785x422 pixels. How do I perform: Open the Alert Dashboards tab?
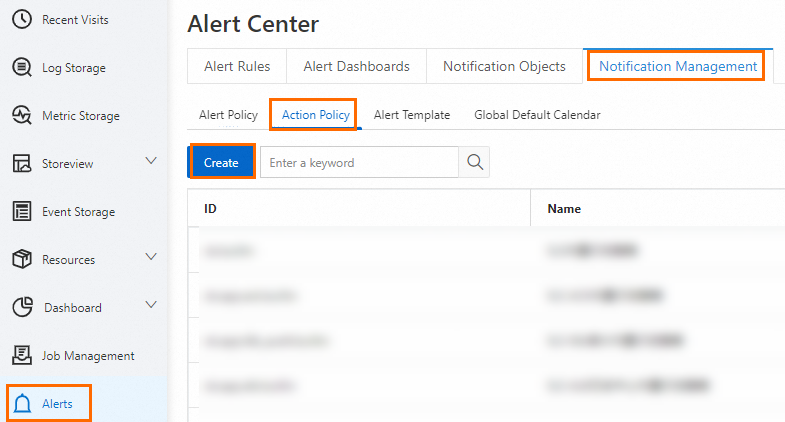click(x=356, y=66)
